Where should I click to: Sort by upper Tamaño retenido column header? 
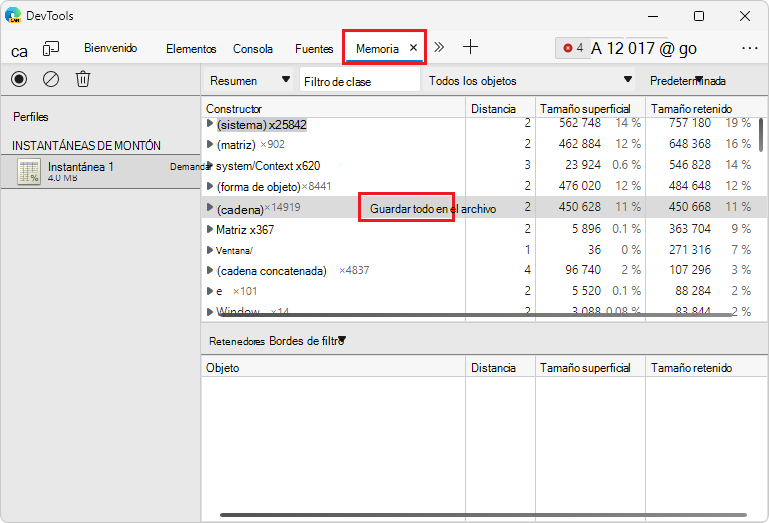(706, 108)
